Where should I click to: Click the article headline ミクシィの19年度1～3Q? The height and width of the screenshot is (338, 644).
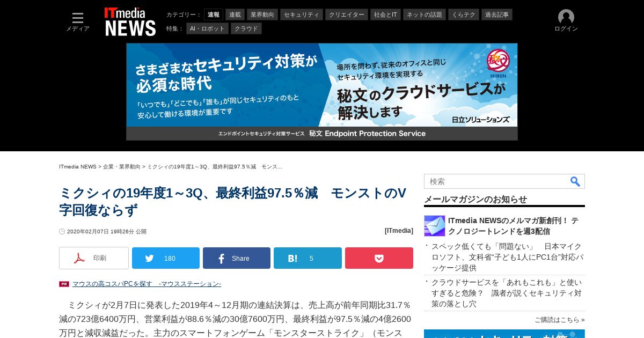232,201
